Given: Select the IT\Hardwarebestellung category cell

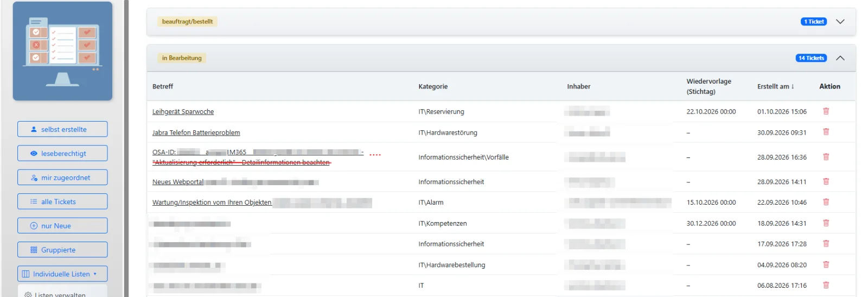Looking at the screenshot, I should click(451, 265).
